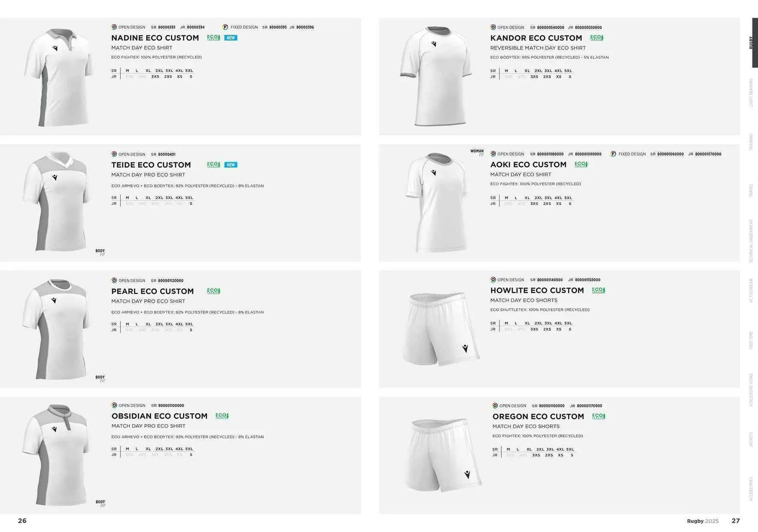Select the Rugby side tab
This screenshot has width=758, height=532.
[x=751, y=43]
